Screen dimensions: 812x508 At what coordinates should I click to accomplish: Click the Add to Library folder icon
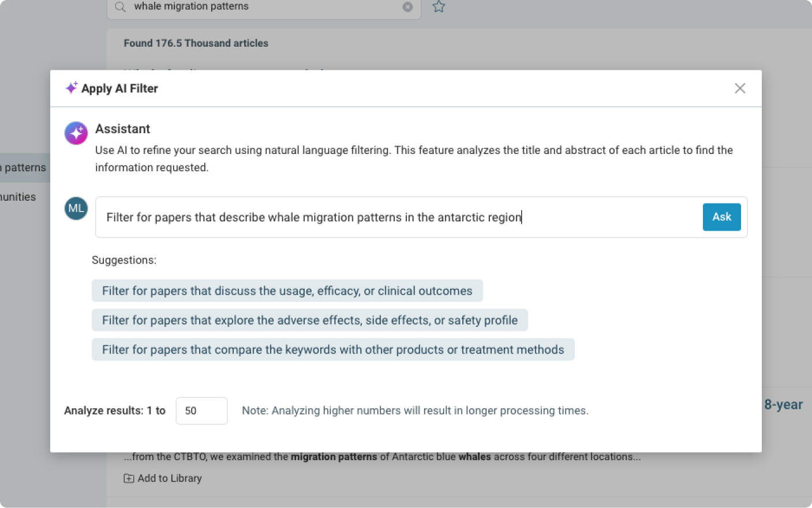[x=129, y=479]
